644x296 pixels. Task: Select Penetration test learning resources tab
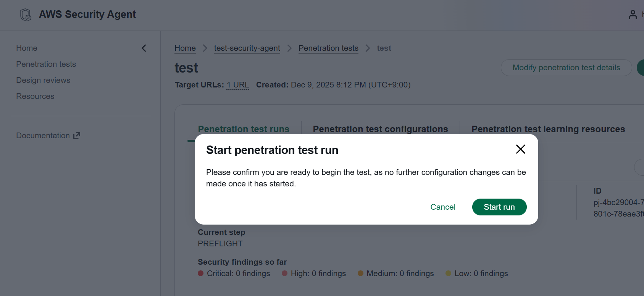pos(548,129)
